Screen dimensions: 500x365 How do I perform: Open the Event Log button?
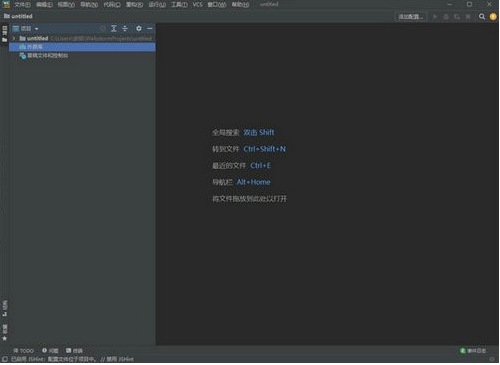473,351
